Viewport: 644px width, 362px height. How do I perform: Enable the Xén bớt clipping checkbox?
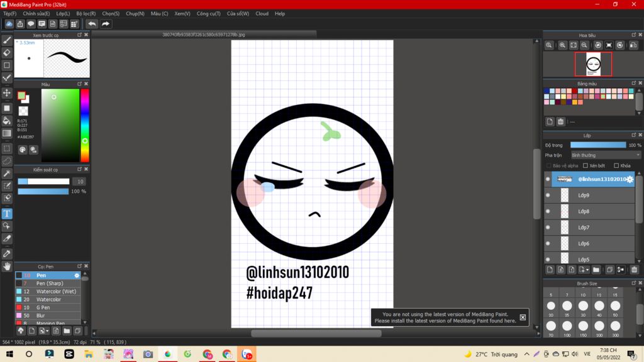click(586, 166)
